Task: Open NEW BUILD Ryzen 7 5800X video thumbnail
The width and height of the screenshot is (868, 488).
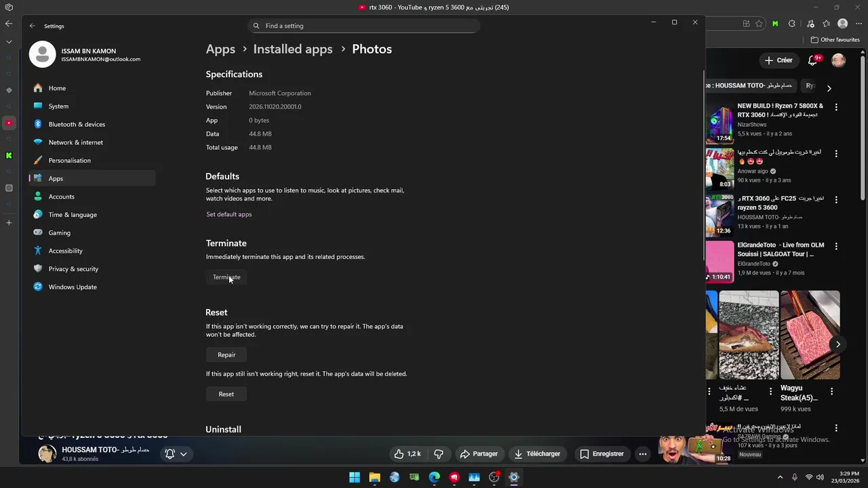Action: [720, 123]
